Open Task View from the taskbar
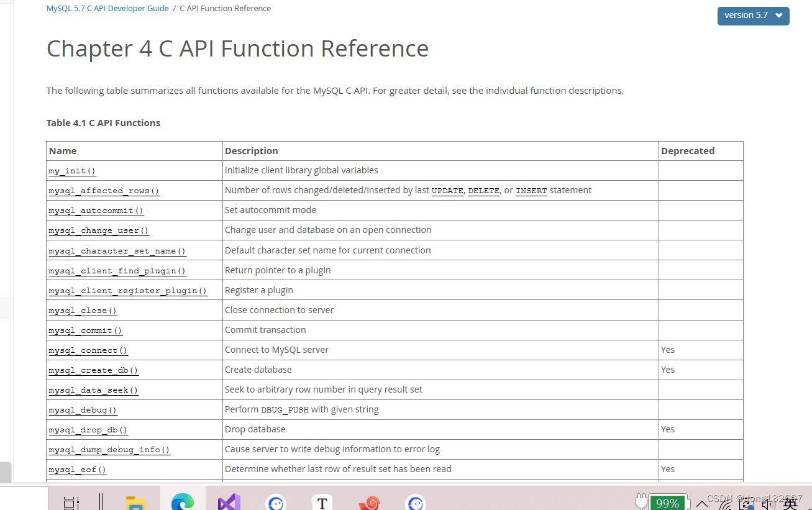The image size is (812, 510). [x=72, y=503]
